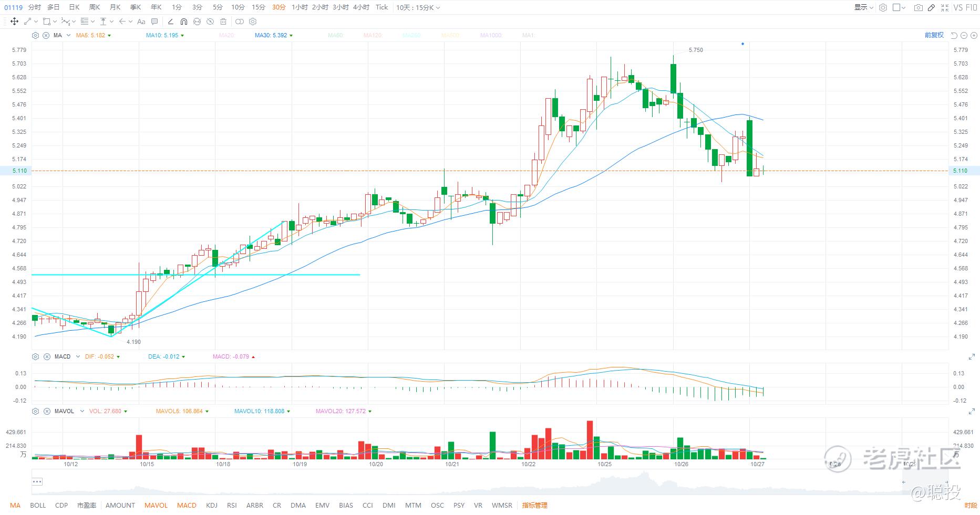
Task: Select the wave polyline drawing tool
Action: point(65,22)
